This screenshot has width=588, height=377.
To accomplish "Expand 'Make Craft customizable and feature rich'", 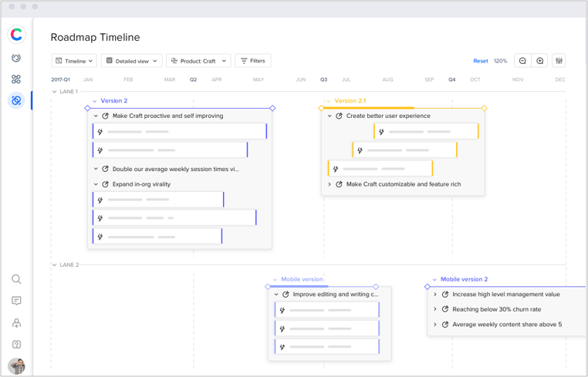I will coord(329,184).
